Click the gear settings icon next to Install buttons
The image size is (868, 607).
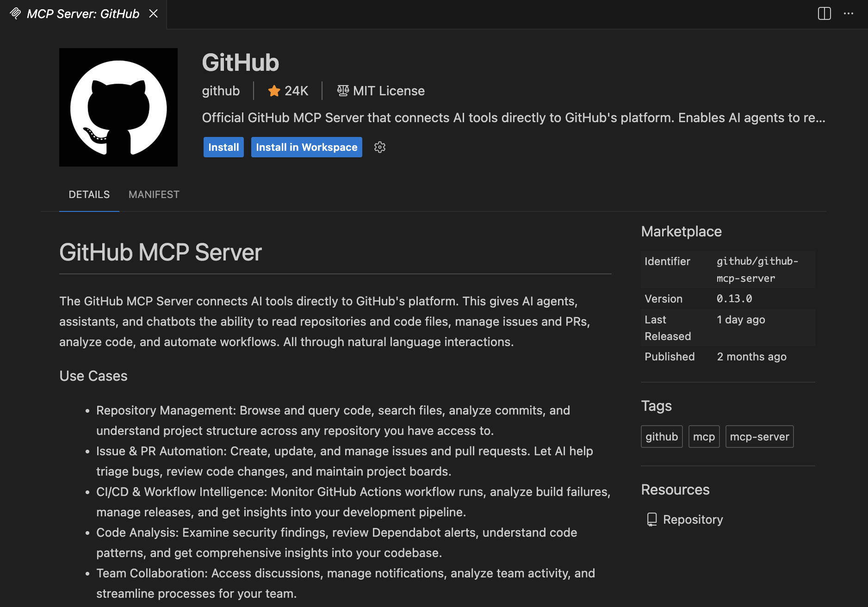coord(379,147)
